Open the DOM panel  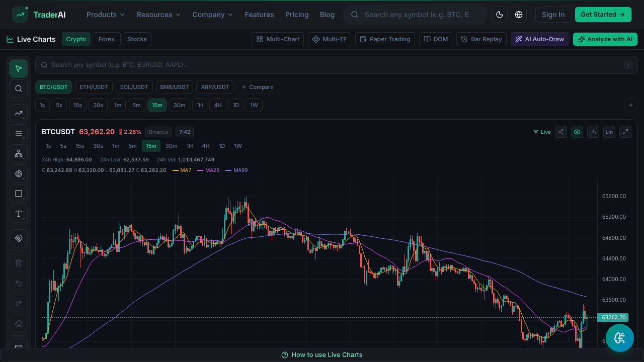click(436, 39)
